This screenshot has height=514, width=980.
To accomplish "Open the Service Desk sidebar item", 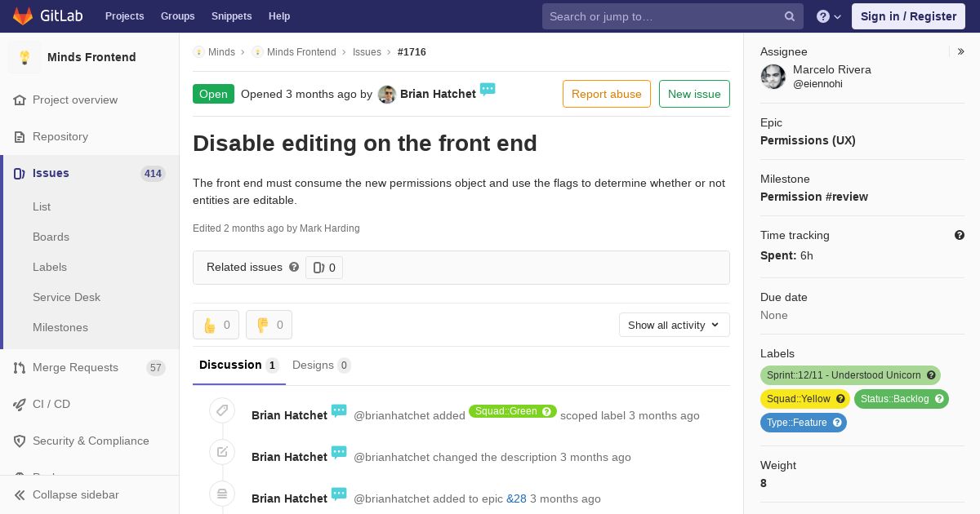I will click(x=66, y=297).
